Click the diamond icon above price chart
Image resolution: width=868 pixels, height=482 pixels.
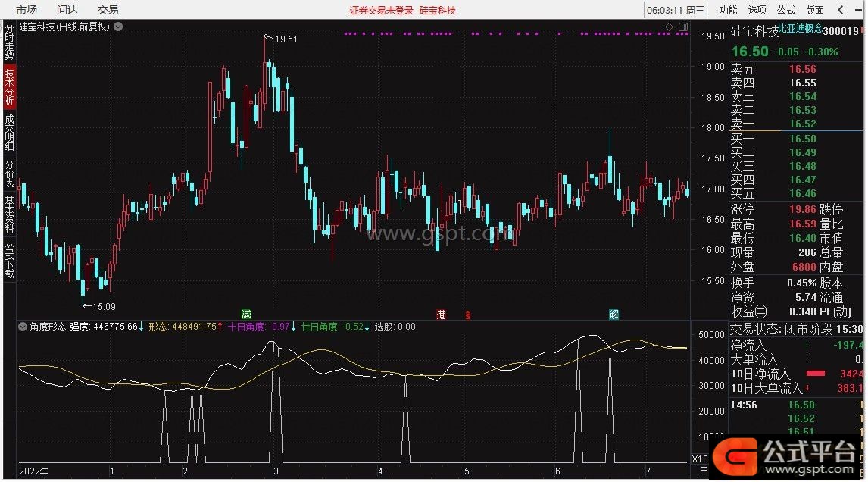point(670,27)
